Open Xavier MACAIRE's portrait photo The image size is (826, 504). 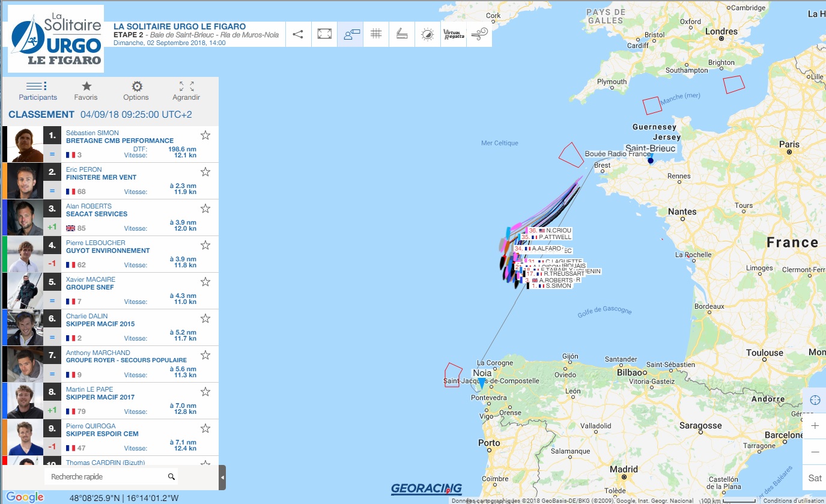(25, 291)
